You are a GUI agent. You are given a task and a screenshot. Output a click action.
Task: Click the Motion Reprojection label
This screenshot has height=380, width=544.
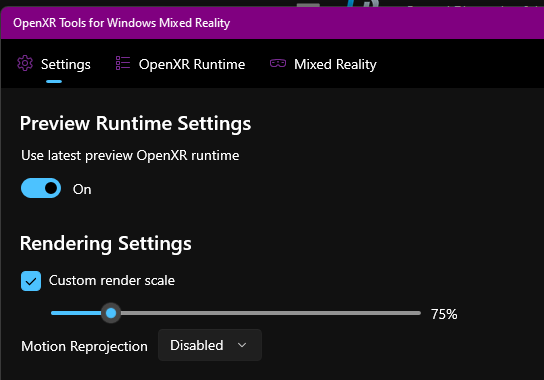[84, 346]
